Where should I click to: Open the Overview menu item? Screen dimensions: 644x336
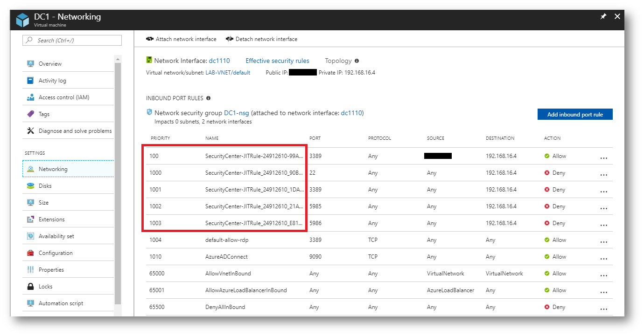(x=68, y=64)
